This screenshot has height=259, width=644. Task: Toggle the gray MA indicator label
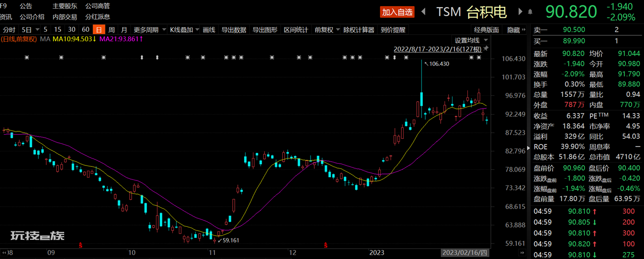[x=45, y=39]
